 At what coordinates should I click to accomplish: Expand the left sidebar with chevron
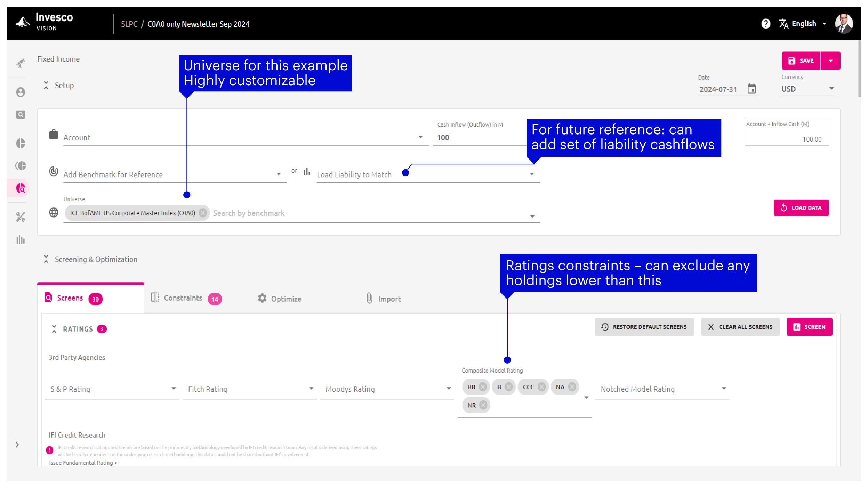click(17, 445)
